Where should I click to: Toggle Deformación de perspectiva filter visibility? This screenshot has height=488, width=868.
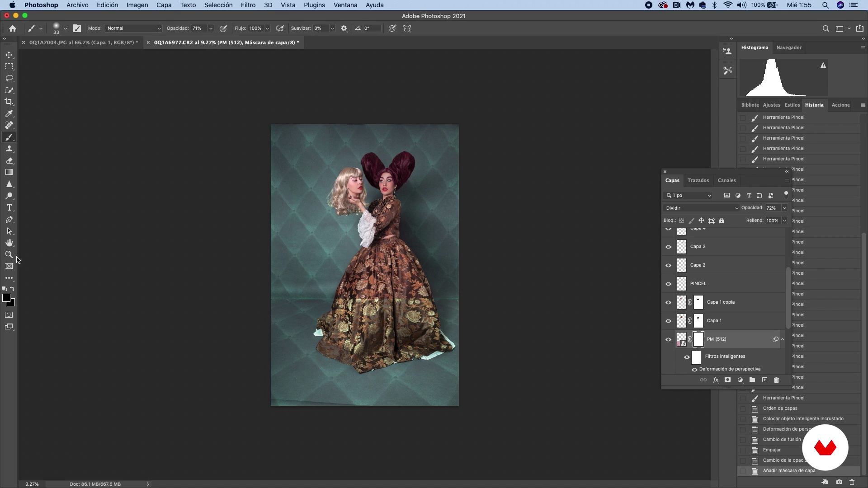coord(694,370)
